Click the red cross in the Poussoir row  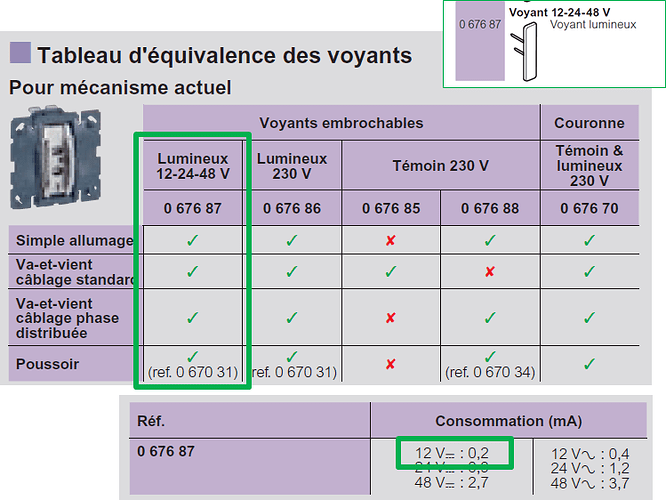[391, 364]
